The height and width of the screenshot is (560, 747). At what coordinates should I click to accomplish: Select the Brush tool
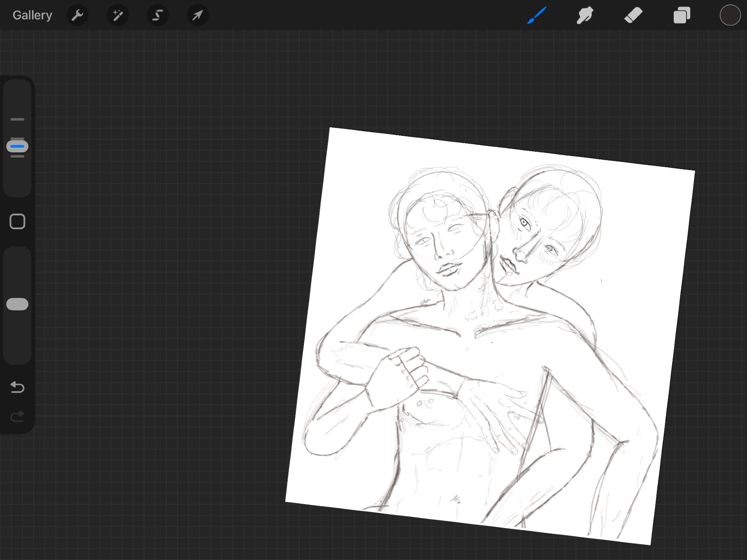coord(537,15)
